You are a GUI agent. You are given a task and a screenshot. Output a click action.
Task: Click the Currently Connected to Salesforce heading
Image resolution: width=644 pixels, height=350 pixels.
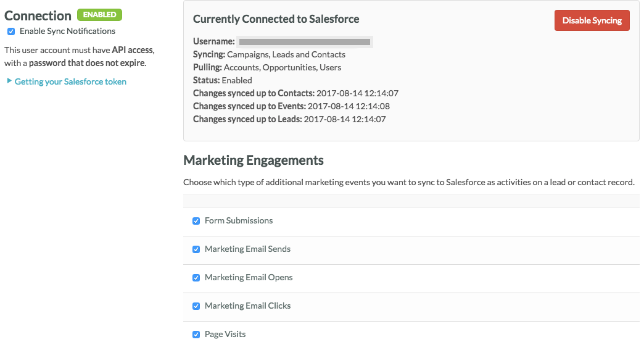point(276,19)
